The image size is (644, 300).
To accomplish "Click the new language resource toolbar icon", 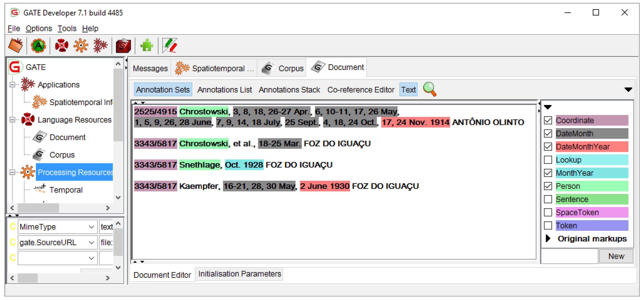I will click(x=62, y=46).
